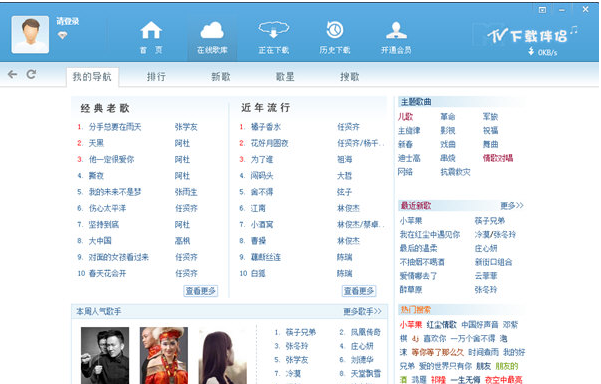The height and width of the screenshot is (384, 601).
Task: Switch to the 排行 tab
Action: [x=156, y=77]
